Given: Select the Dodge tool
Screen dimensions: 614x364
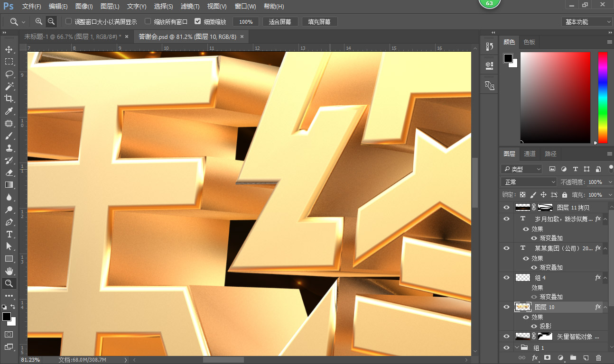Looking at the screenshot, I should tap(9, 209).
